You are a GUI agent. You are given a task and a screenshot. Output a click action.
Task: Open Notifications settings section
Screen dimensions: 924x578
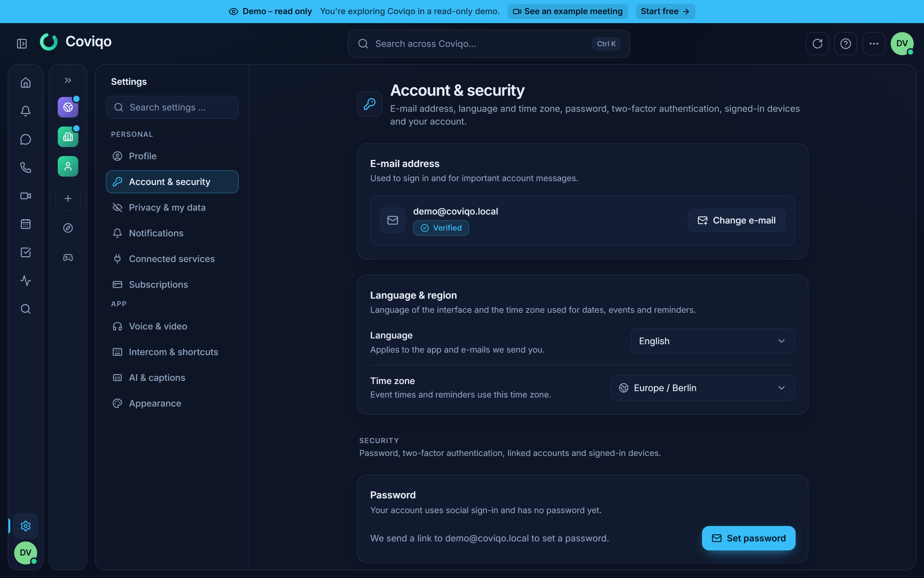(172, 233)
